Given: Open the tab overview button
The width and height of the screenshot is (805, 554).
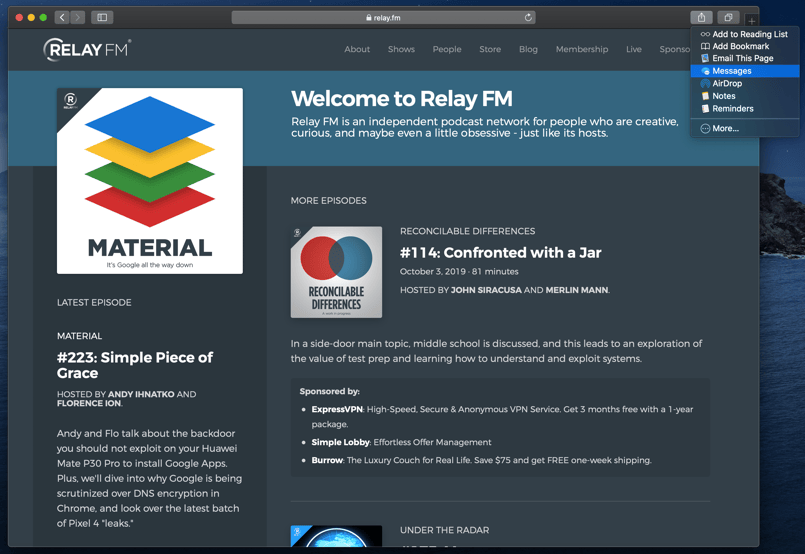Looking at the screenshot, I should [728, 17].
